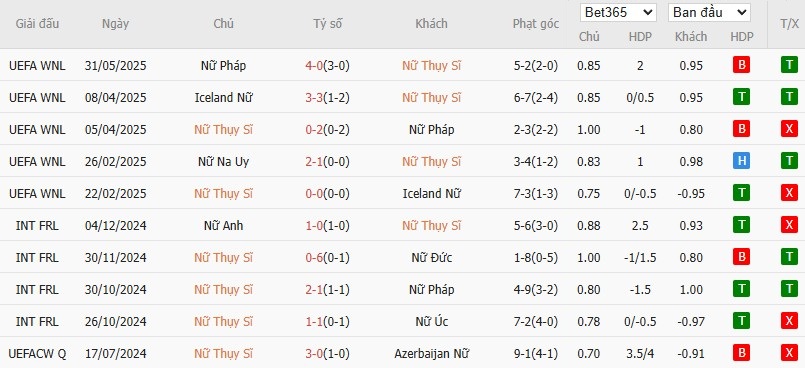Click UEFACW Q league label
The image size is (805, 368).
[x=37, y=354]
